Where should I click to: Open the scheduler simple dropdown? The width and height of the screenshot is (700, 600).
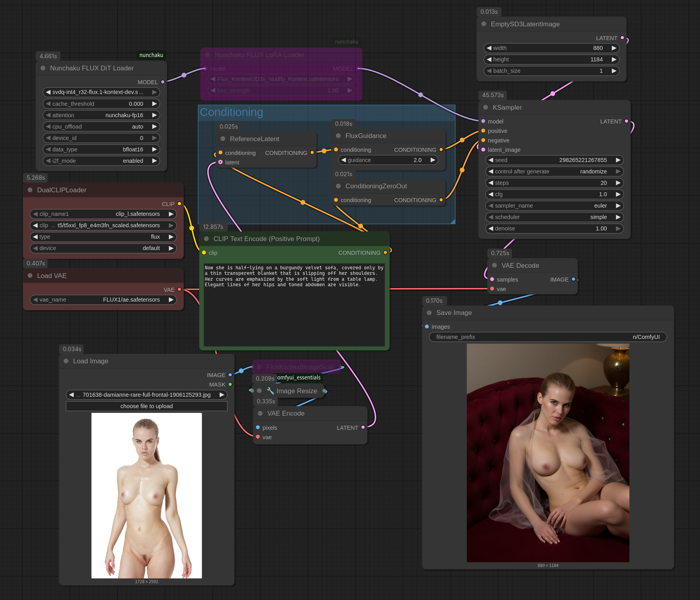click(x=554, y=217)
